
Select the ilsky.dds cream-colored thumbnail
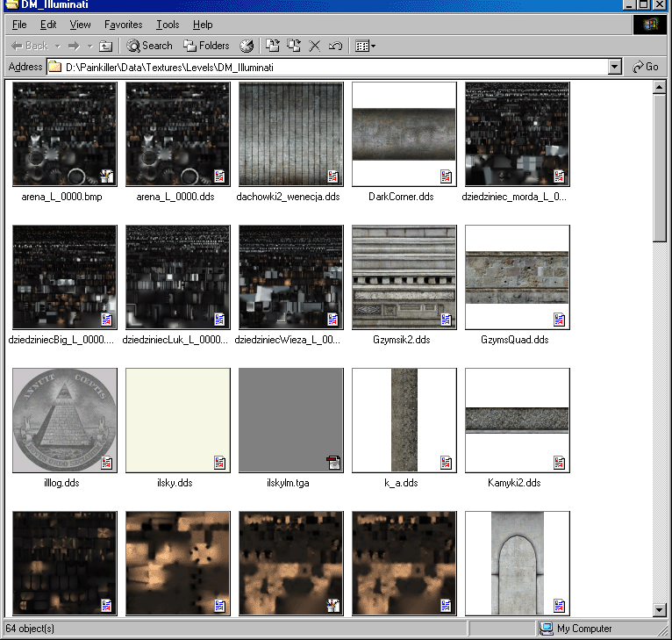pyautogui.click(x=178, y=421)
